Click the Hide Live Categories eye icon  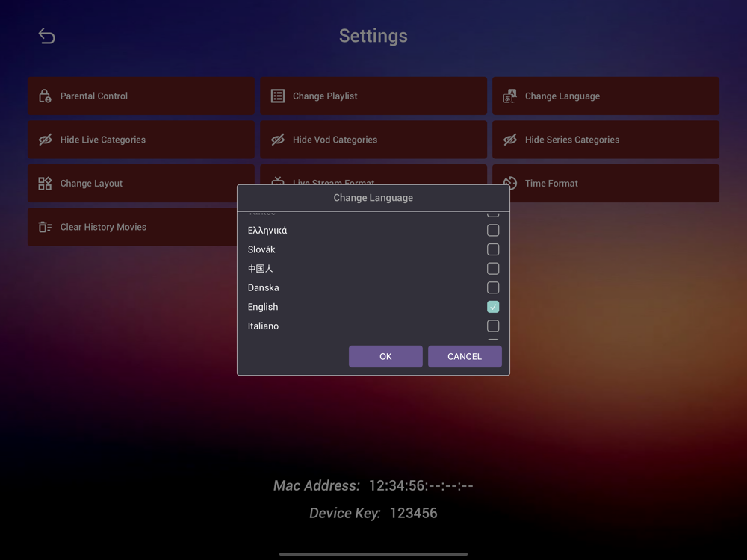46,140
